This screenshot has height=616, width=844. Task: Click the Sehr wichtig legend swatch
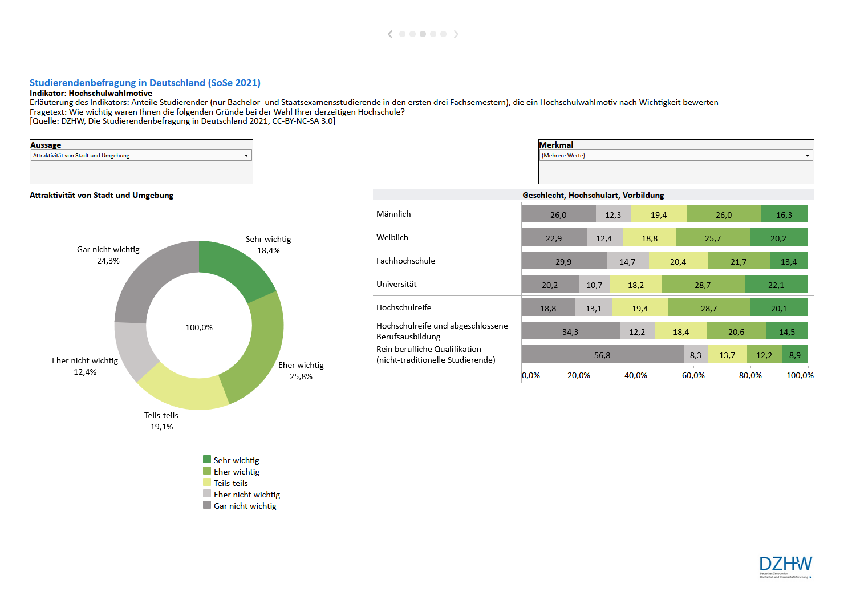tap(207, 459)
